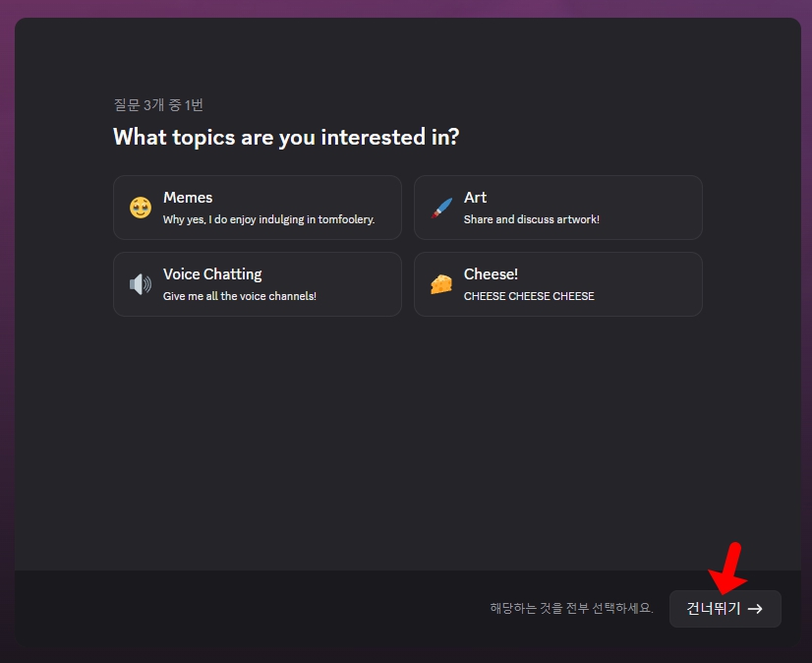
Task: Click the paintbrush icon for Art
Action: pos(441,208)
